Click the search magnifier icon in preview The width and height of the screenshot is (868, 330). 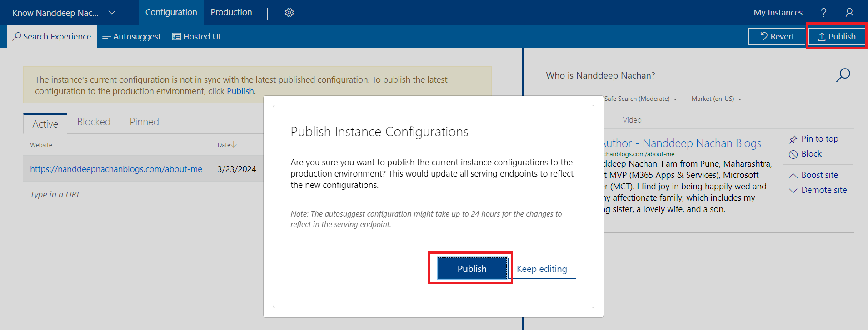point(843,75)
